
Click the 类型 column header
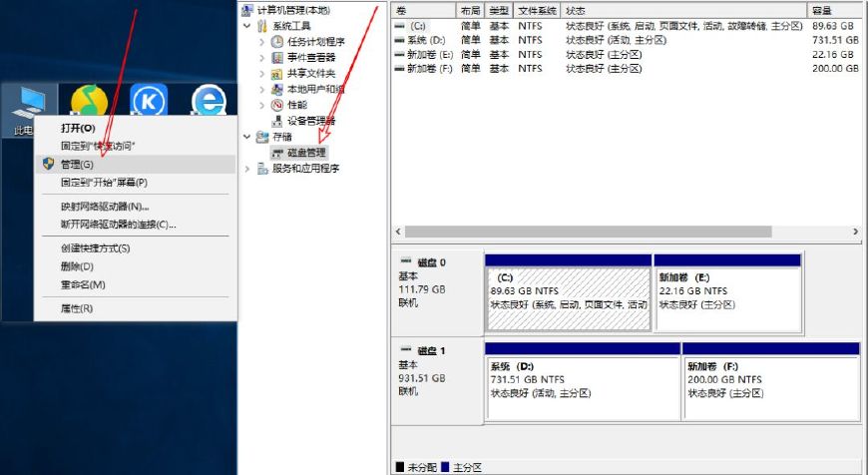pos(499,11)
